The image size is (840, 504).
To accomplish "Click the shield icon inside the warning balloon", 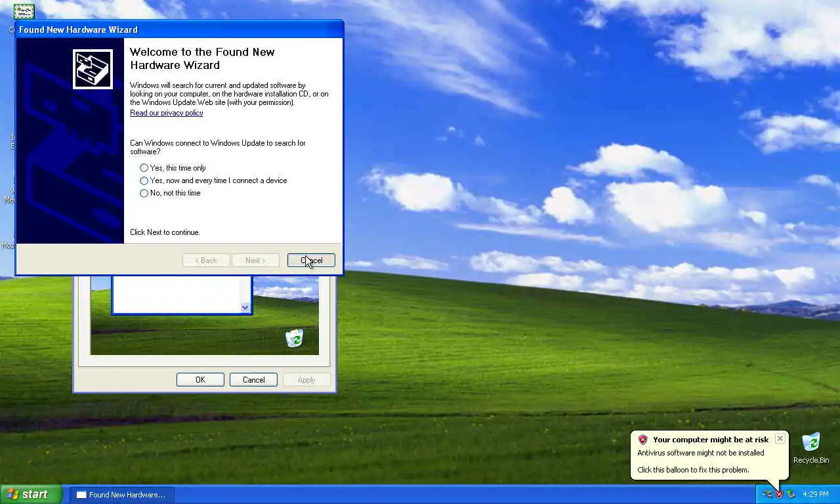I will click(x=642, y=440).
